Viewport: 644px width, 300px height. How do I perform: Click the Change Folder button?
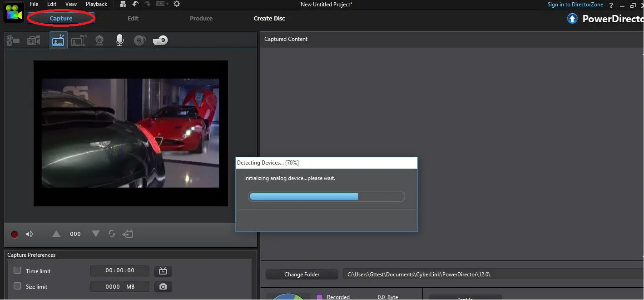pos(302,274)
